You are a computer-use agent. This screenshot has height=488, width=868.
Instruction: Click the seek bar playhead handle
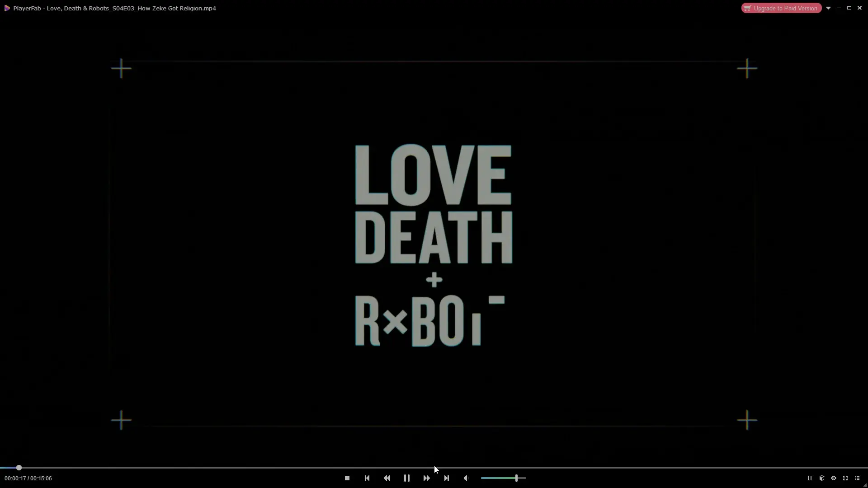(x=19, y=468)
